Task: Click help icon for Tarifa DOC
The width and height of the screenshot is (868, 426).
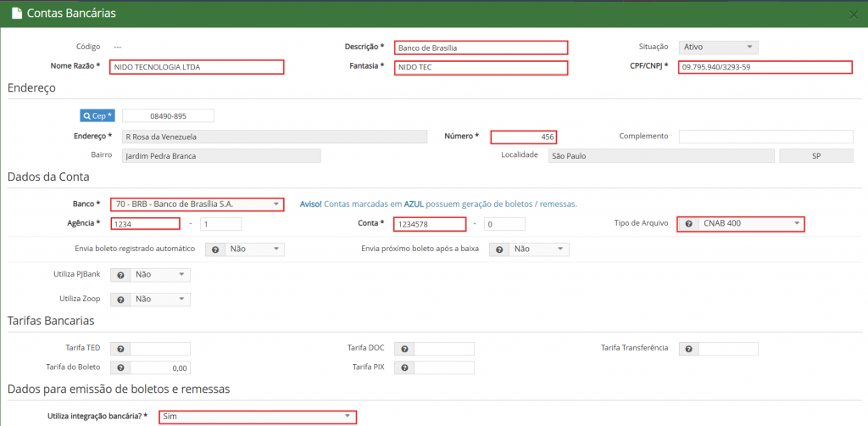Action: [x=404, y=349]
